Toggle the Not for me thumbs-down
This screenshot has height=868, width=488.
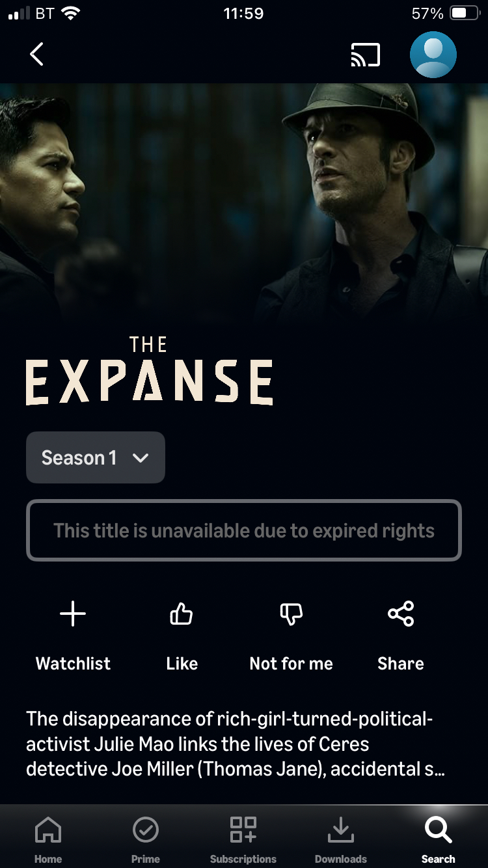(291, 636)
